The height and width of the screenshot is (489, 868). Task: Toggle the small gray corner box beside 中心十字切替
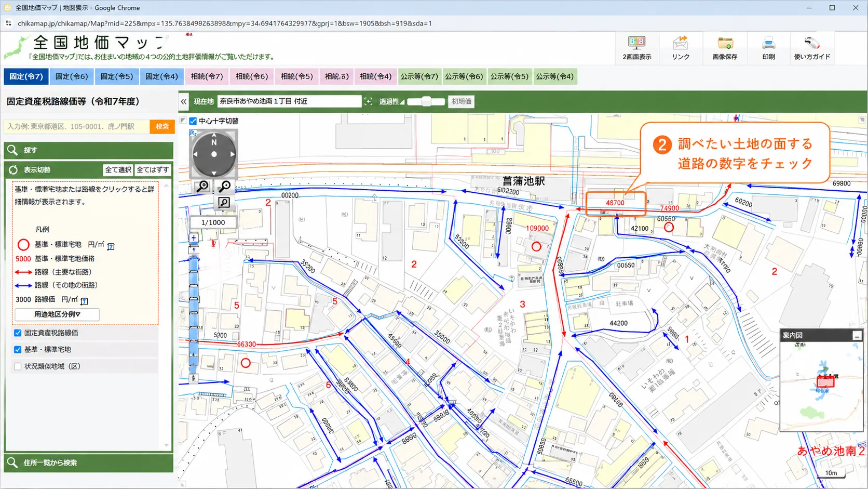coord(183,121)
